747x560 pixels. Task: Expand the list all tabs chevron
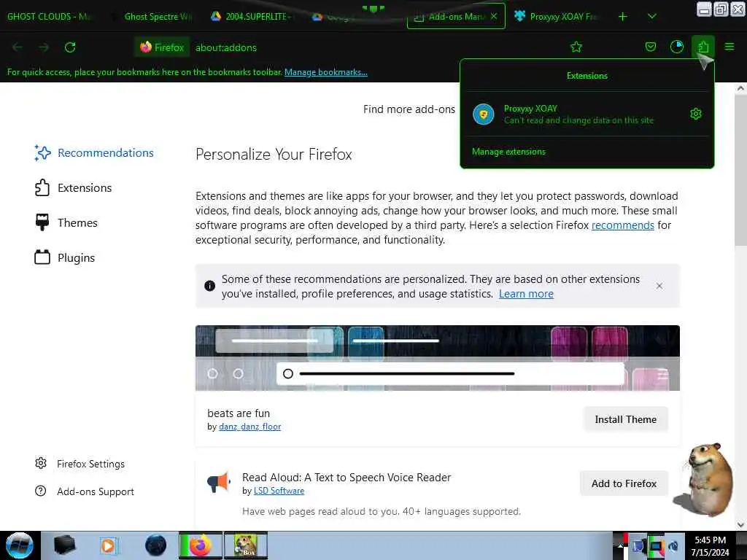click(651, 17)
